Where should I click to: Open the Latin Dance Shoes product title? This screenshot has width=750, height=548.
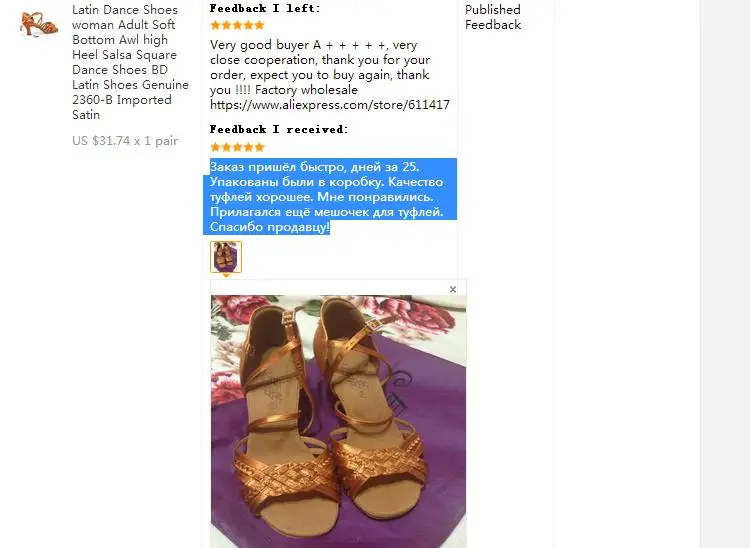click(x=130, y=62)
